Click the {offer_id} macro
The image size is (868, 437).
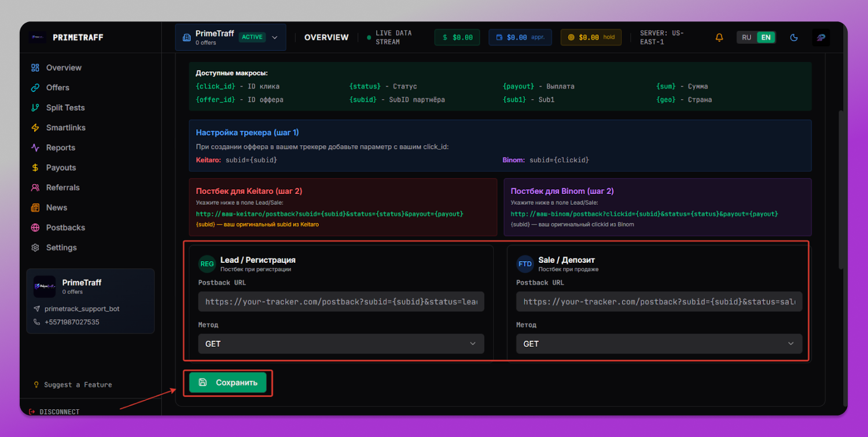216,100
